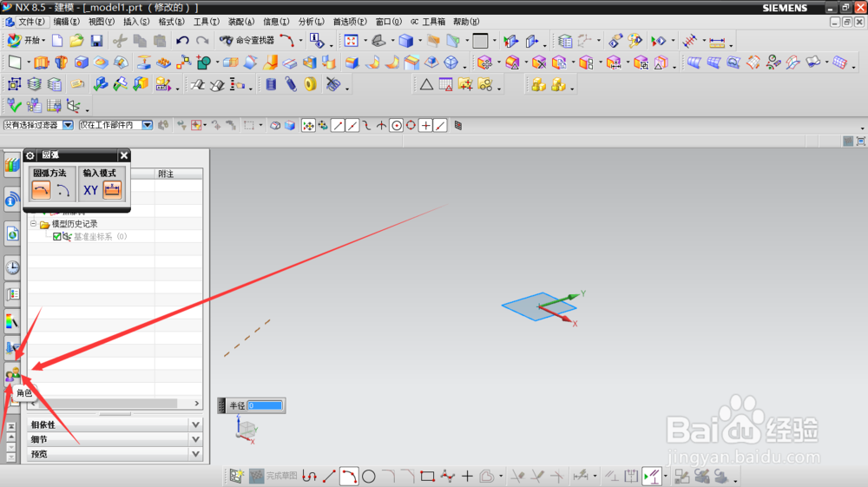Image resolution: width=868 pixels, height=487 pixels.
Task: Click the 半径 radius input field
Action: pyautogui.click(x=265, y=405)
